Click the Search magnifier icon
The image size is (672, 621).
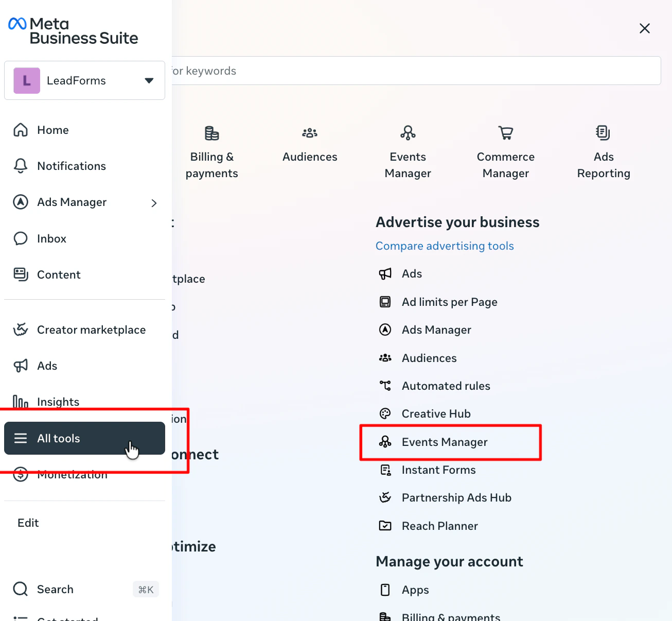tap(21, 589)
